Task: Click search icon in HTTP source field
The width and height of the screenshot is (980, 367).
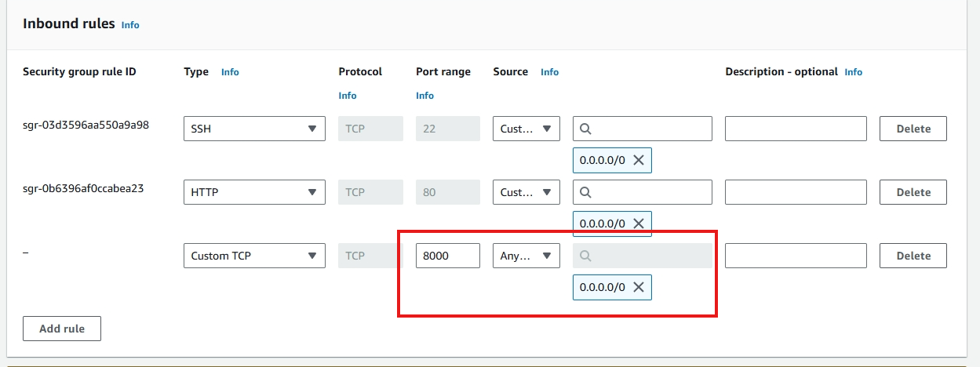Action: [585, 192]
